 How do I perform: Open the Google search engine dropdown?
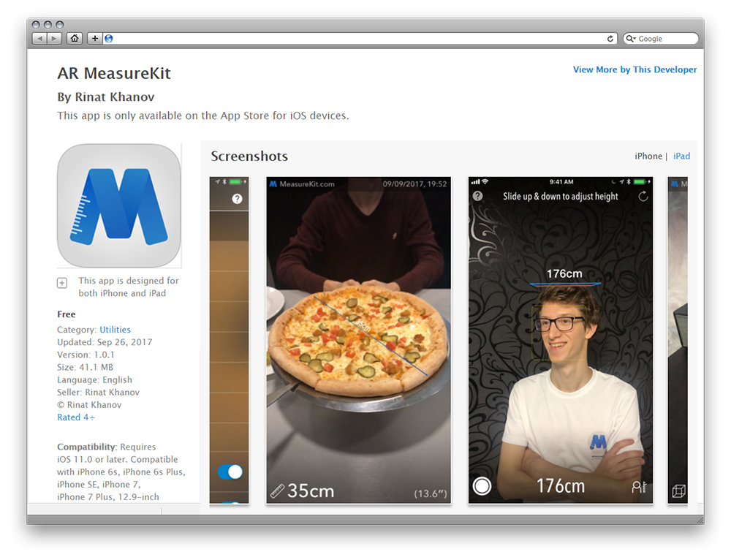[x=631, y=39]
